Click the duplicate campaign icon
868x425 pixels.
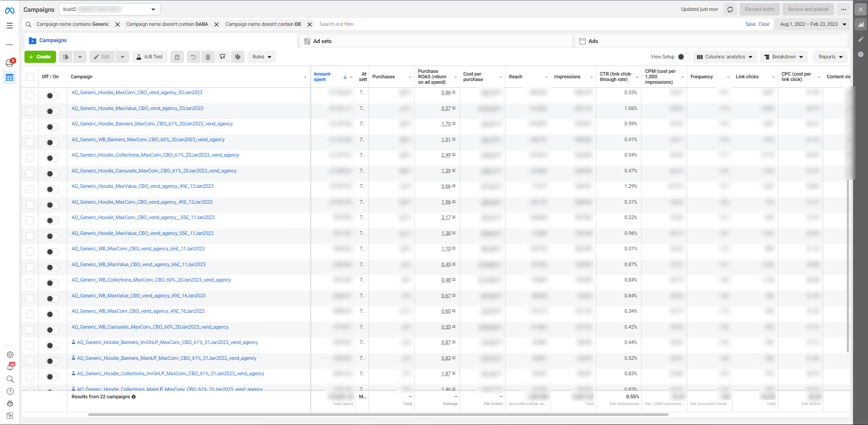(x=66, y=57)
